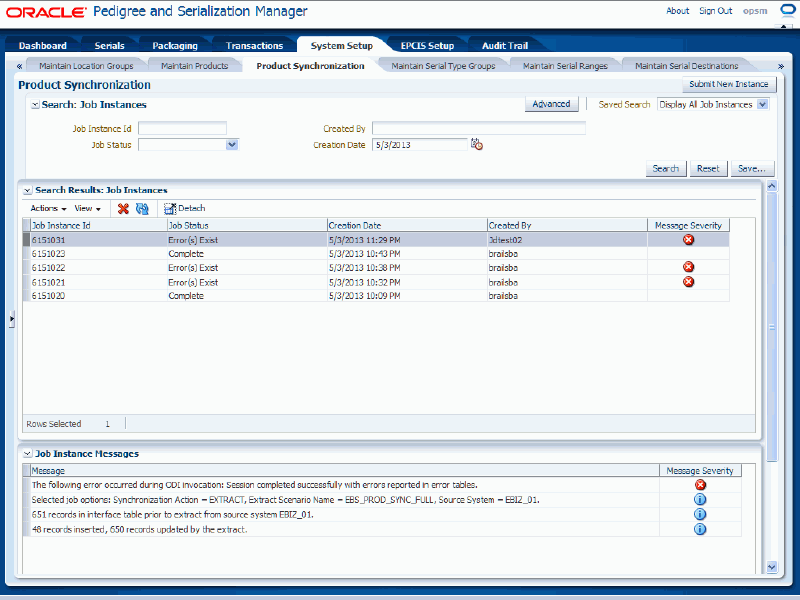This screenshot has height=600, width=800.
Task: Collapse Search Results: Job Instances section
Action: click(28, 190)
